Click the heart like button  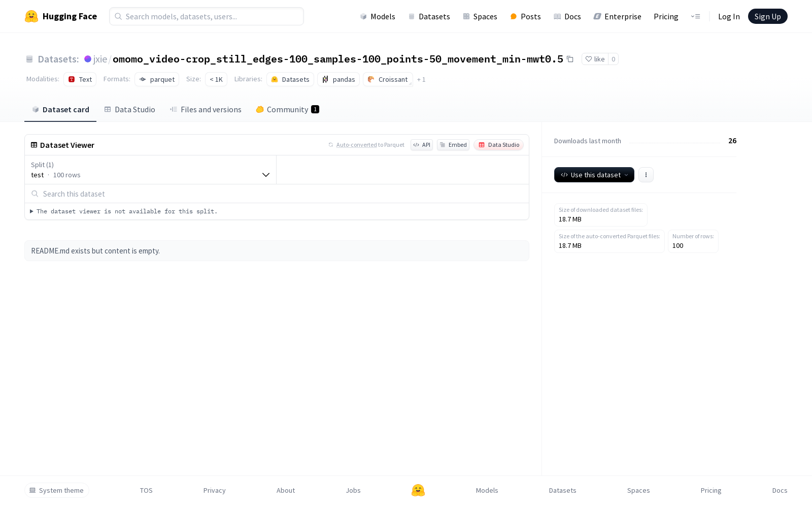595,59
